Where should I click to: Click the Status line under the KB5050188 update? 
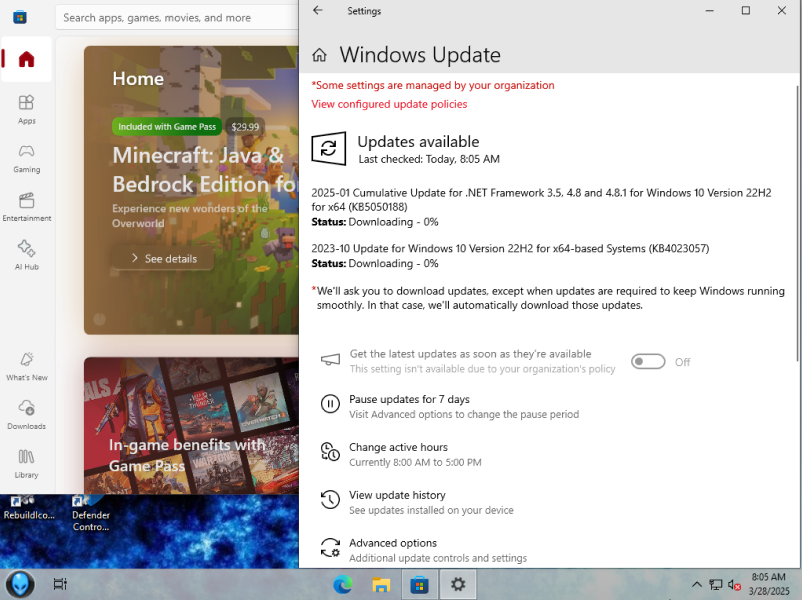pyautogui.click(x=375, y=222)
